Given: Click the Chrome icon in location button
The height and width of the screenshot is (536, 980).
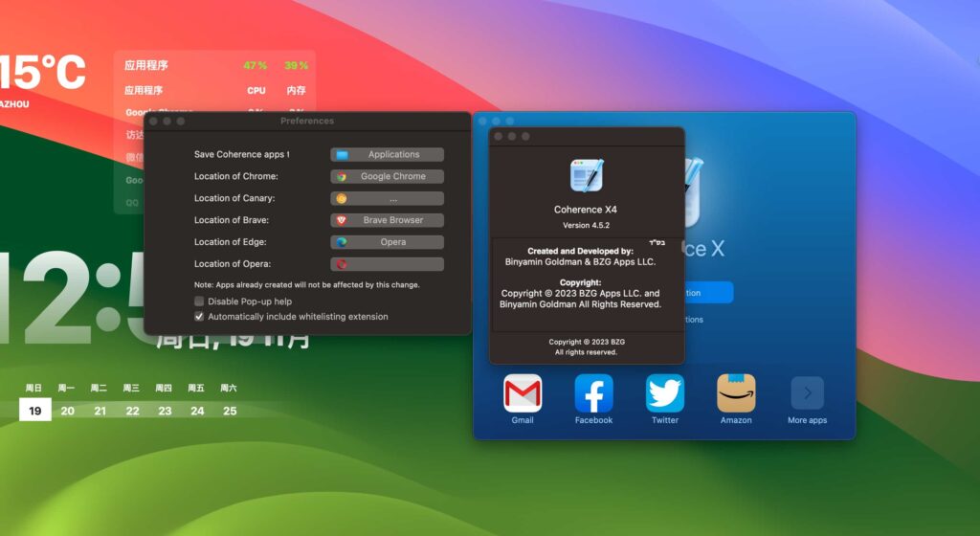Looking at the screenshot, I should tap(342, 177).
